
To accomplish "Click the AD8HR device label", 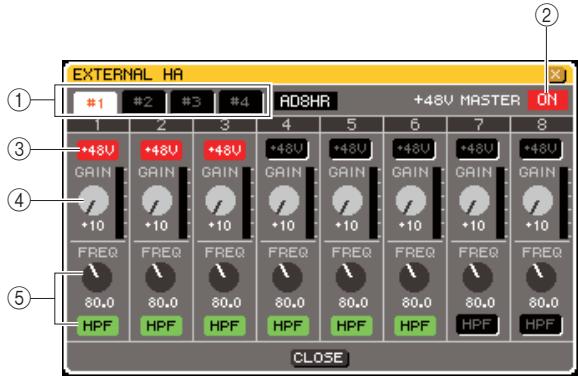I will (305, 101).
